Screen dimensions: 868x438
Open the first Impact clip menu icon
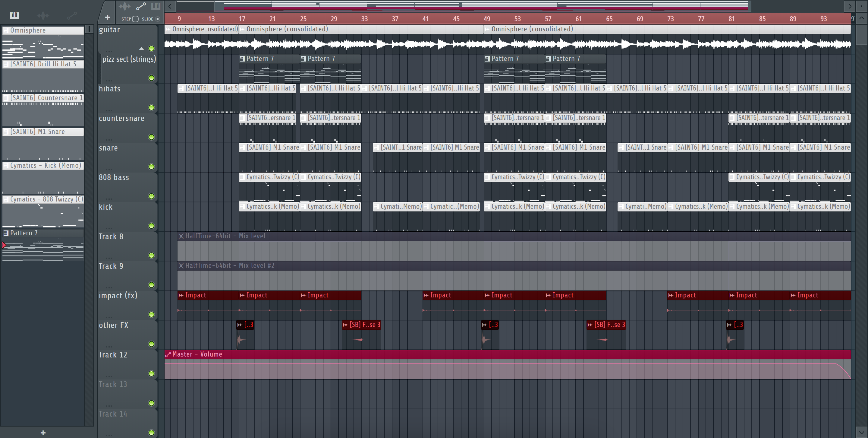[181, 295]
